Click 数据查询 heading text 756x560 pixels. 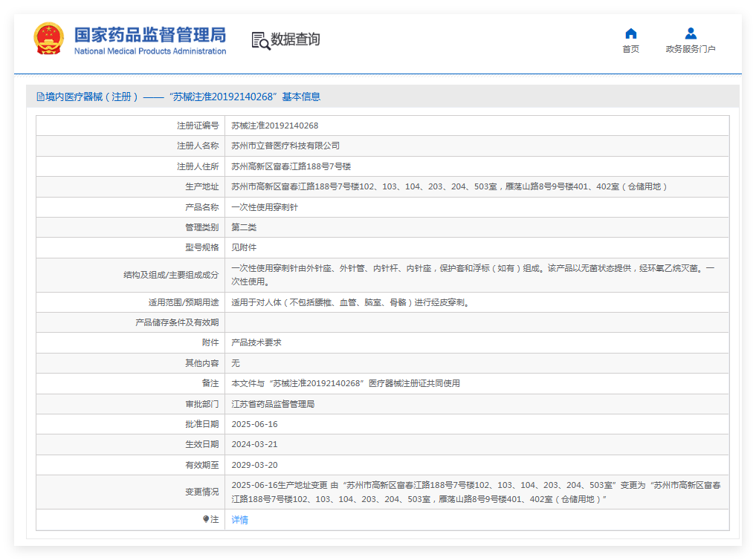click(295, 39)
